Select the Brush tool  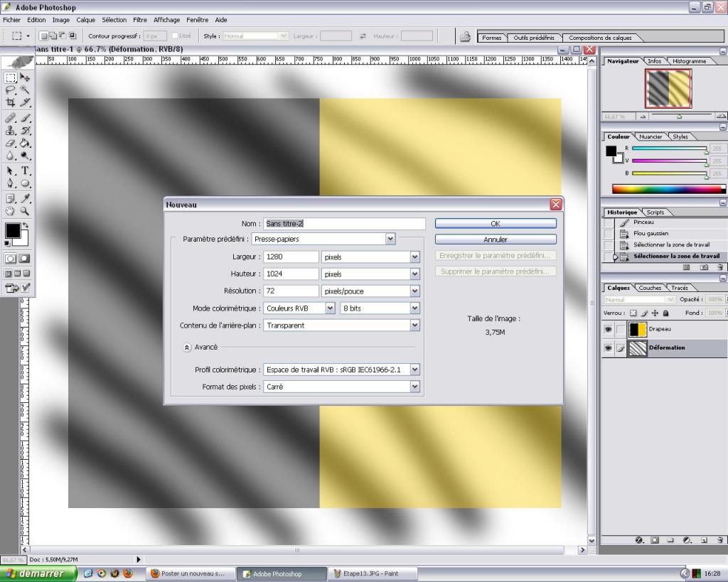click(x=25, y=118)
